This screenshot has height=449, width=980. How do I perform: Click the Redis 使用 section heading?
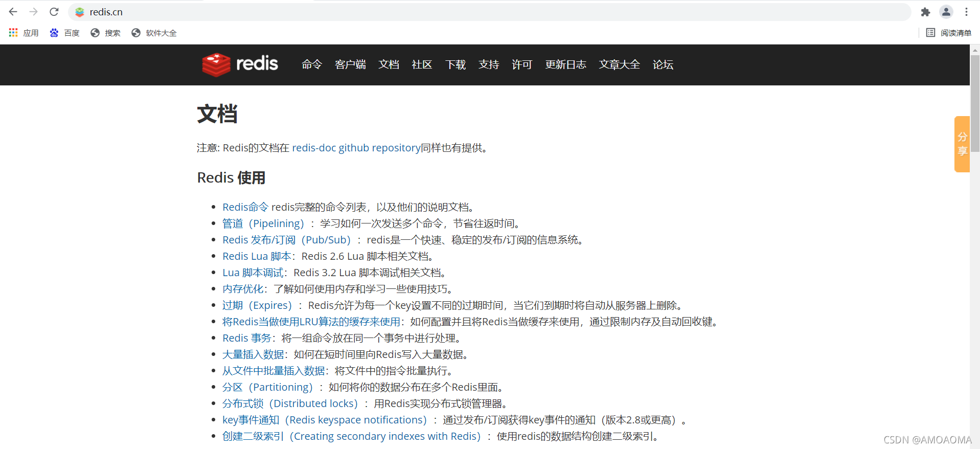click(x=231, y=178)
